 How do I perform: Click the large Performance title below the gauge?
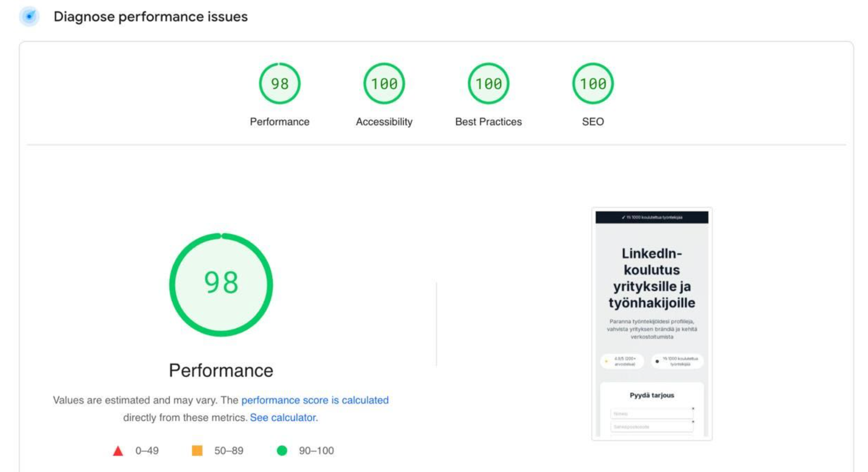coord(221,370)
